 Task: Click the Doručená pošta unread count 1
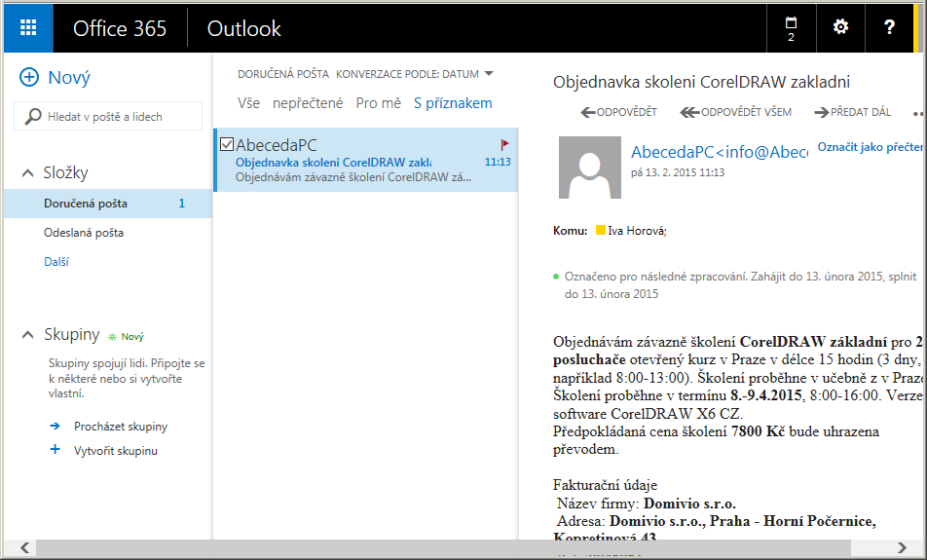coord(181,204)
